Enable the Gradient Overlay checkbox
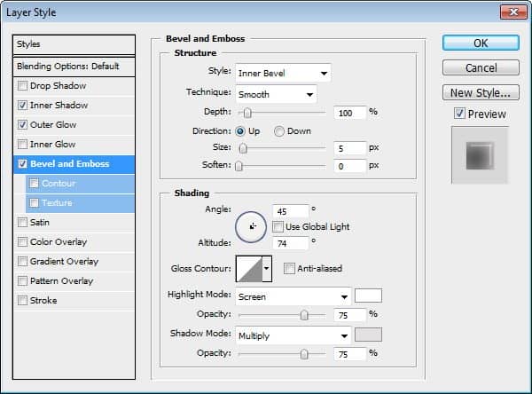 (x=22, y=262)
